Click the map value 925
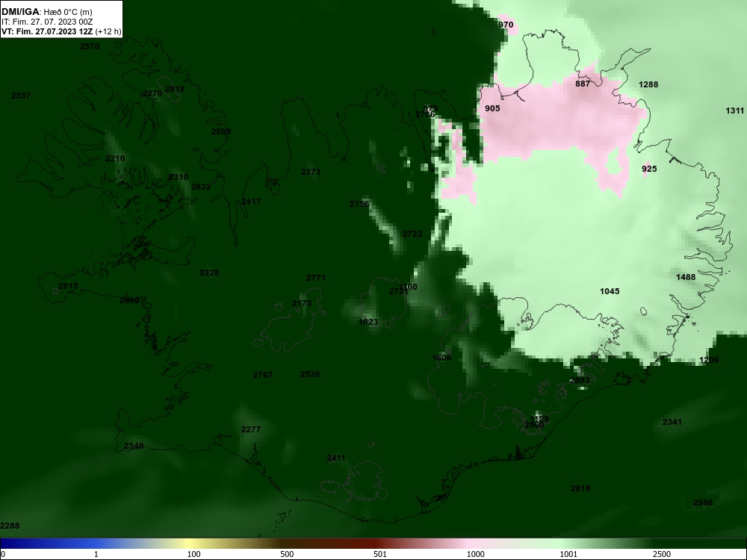Image resolution: width=747 pixels, height=560 pixels. tap(649, 169)
